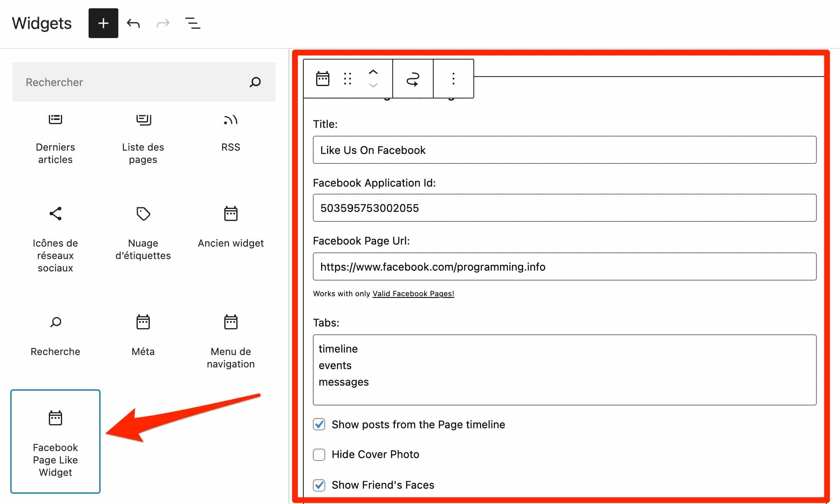Screen dimensions: 840x504
Task: Click the black plus block inserter button
Action: coord(103,23)
